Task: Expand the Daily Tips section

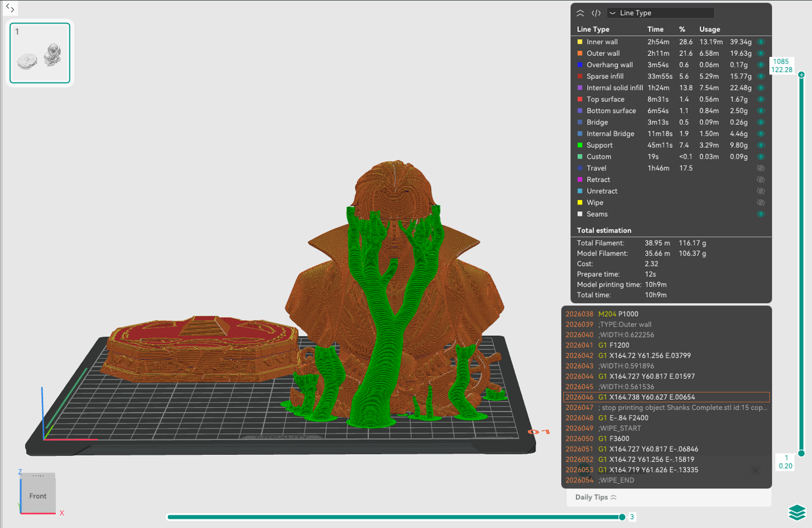Action: point(596,497)
